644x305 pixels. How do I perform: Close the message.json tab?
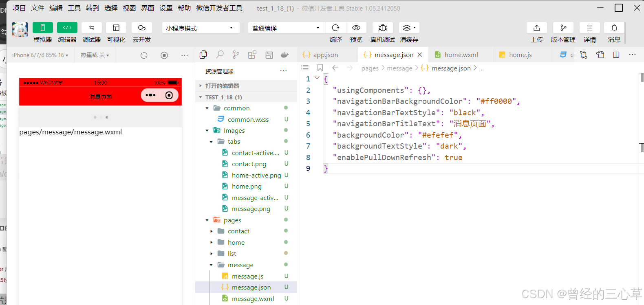tap(420, 55)
